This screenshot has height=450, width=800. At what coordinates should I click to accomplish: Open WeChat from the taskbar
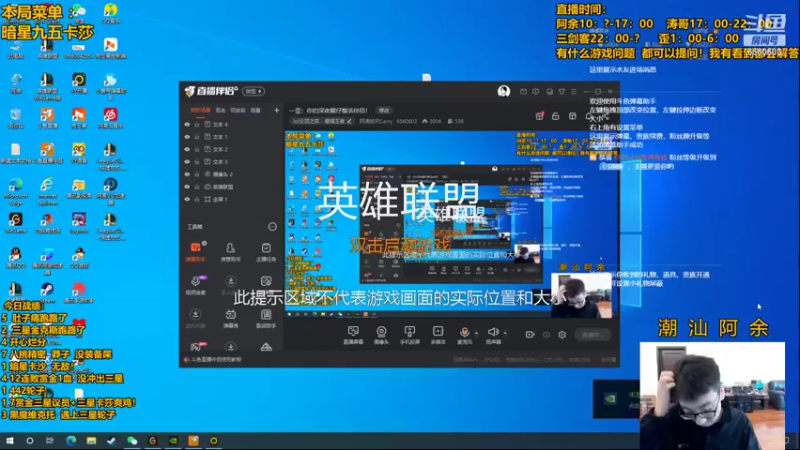tap(132, 441)
